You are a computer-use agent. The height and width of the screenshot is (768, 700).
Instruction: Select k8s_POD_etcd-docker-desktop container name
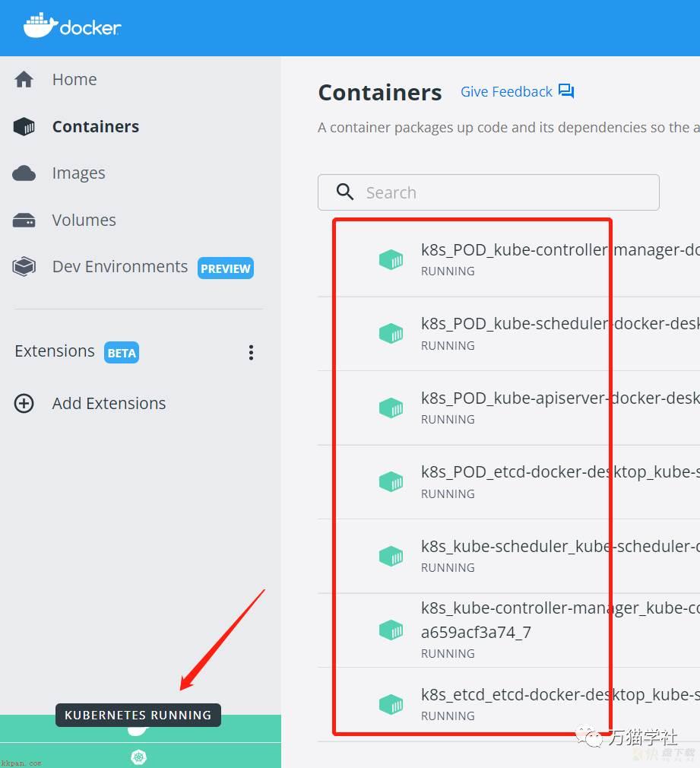560,472
